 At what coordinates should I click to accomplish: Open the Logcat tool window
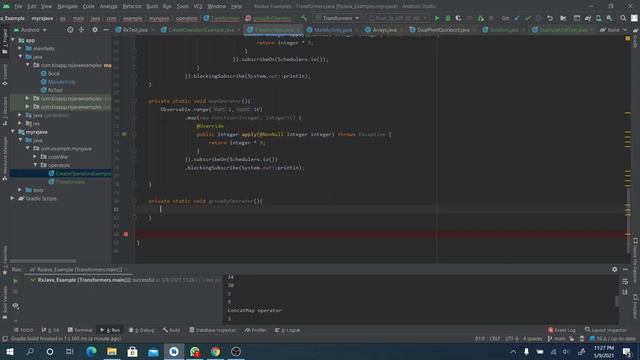[x=287, y=330]
